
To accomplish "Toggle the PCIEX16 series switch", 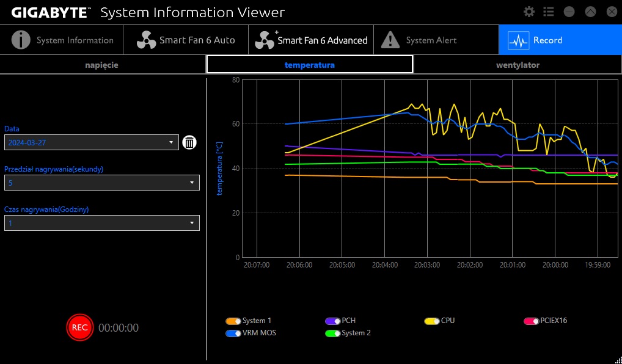I will tap(532, 321).
